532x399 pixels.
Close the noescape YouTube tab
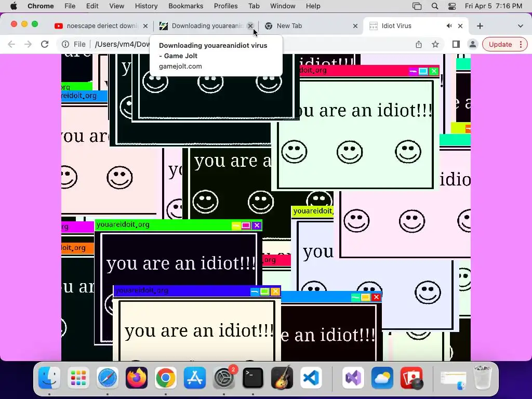click(145, 26)
